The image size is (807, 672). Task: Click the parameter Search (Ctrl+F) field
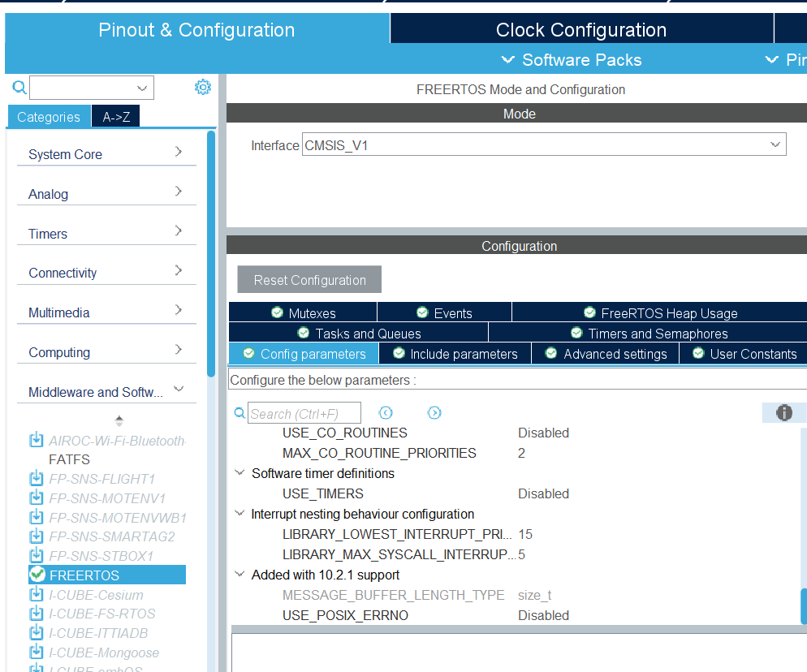304,413
